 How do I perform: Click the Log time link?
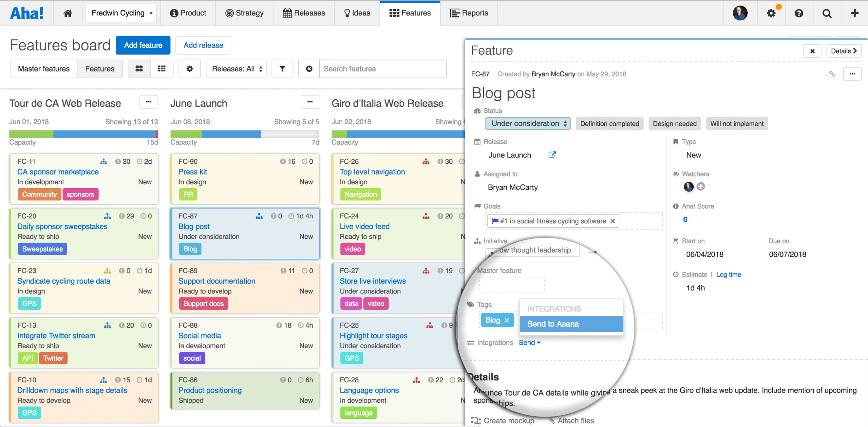tap(728, 274)
